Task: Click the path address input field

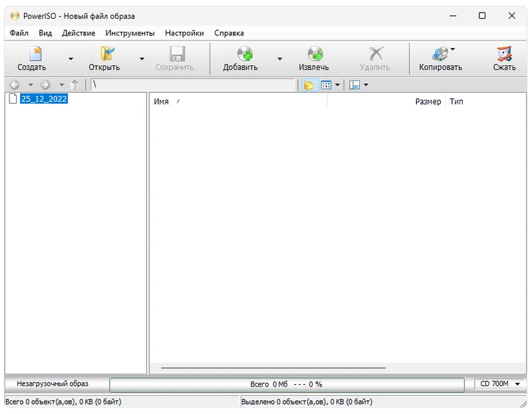Action: 193,85
